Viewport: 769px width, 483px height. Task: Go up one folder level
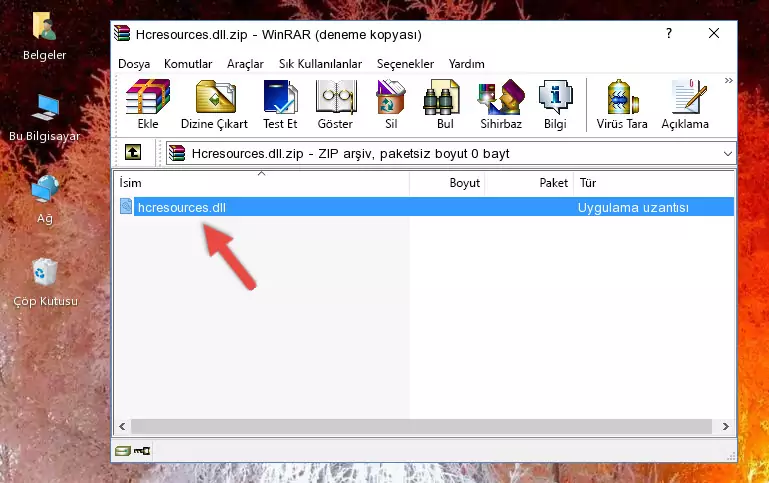pyautogui.click(x=133, y=153)
